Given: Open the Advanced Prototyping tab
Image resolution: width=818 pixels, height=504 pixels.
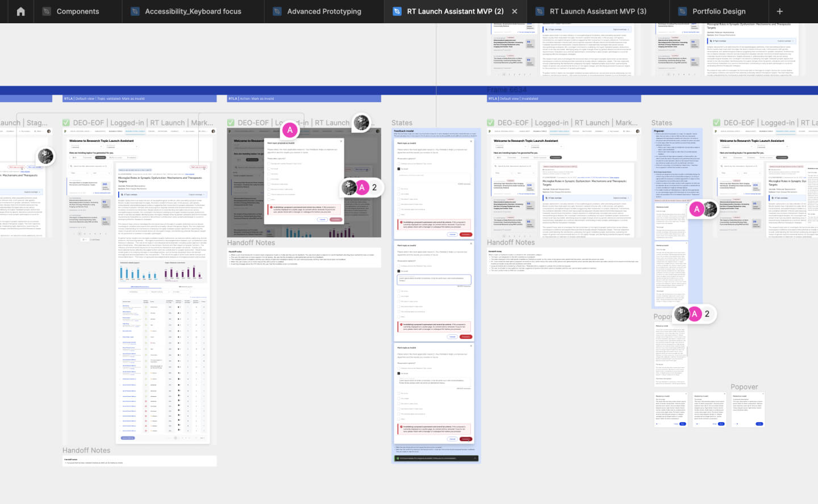Looking at the screenshot, I should (x=324, y=11).
